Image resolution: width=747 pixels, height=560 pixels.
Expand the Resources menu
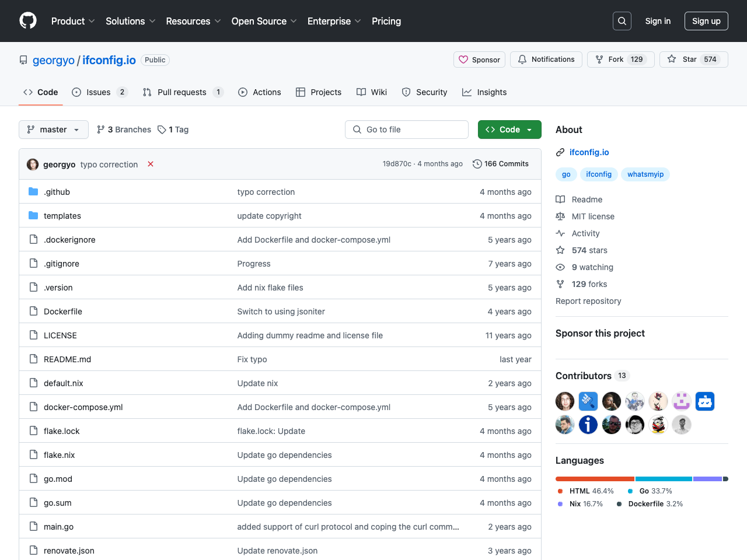click(x=193, y=21)
